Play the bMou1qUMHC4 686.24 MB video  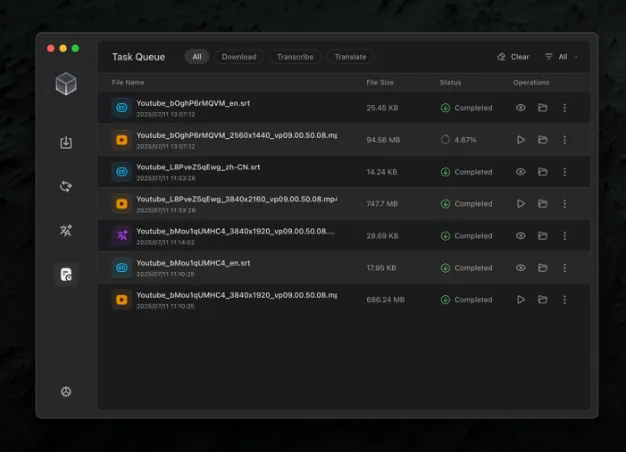tap(521, 300)
